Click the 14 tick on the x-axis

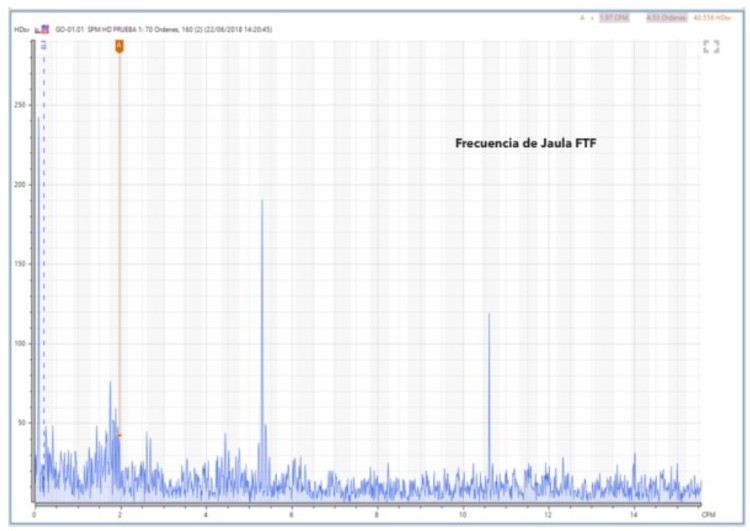tap(633, 514)
